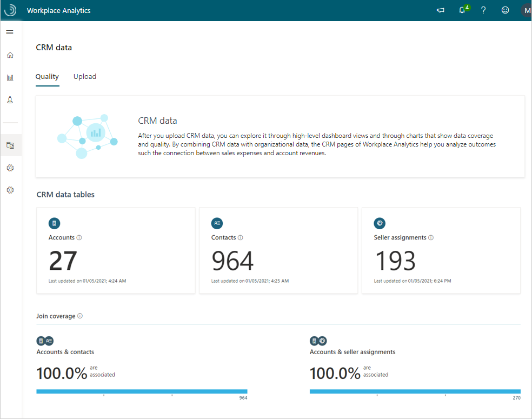
Task: Click the Accounts & contacts coverage bar
Action: click(142, 391)
